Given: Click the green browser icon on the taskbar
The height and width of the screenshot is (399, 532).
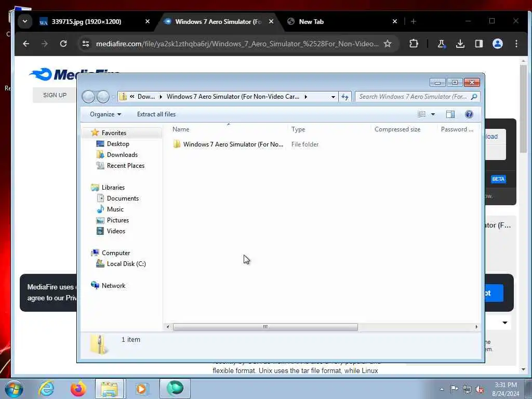Looking at the screenshot, I should pyautogui.click(x=175, y=388).
